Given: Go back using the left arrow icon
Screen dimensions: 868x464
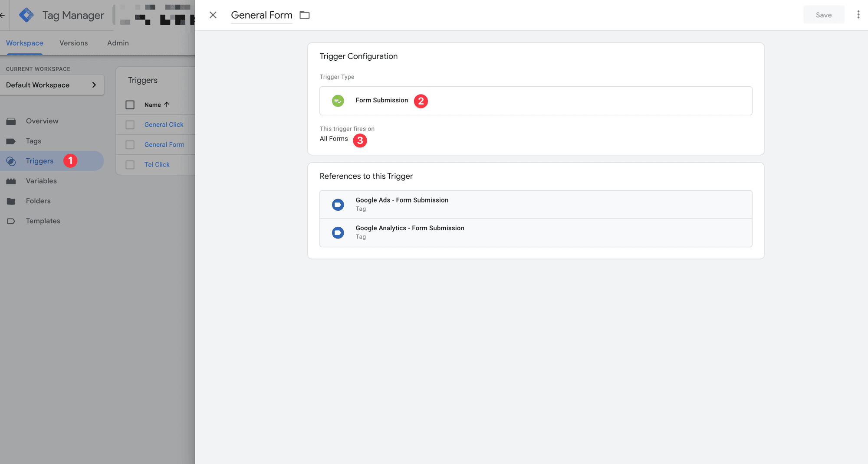Looking at the screenshot, I should click(x=3, y=15).
